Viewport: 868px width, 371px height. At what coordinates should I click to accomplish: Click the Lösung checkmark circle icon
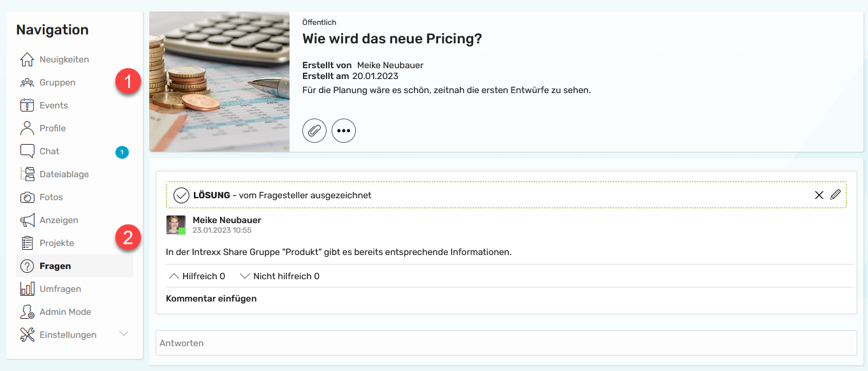[x=181, y=195]
